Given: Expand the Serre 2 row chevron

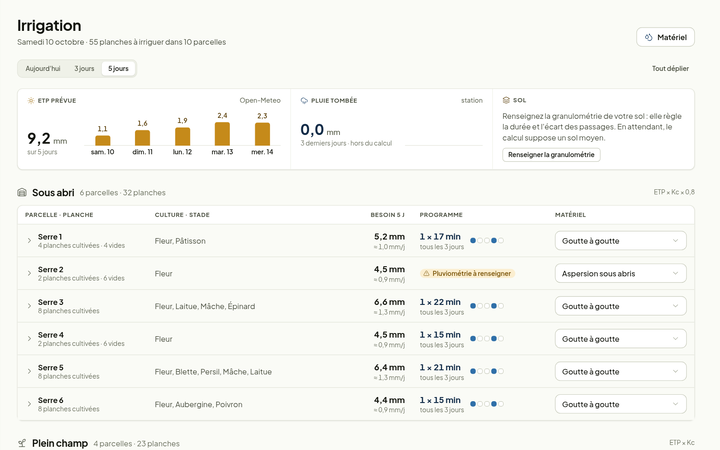Looking at the screenshot, I should (x=29, y=273).
